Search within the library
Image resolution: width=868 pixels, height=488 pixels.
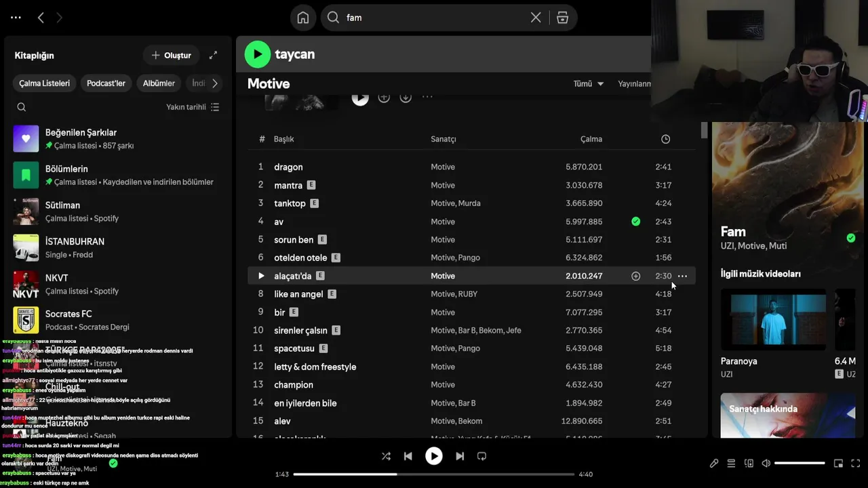click(x=22, y=107)
